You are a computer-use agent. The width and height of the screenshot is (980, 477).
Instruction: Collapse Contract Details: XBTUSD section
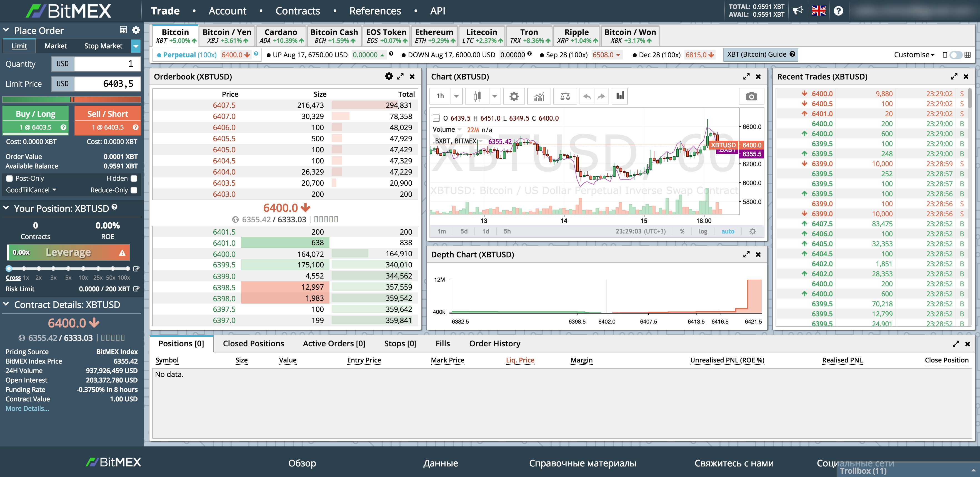[x=6, y=304]
